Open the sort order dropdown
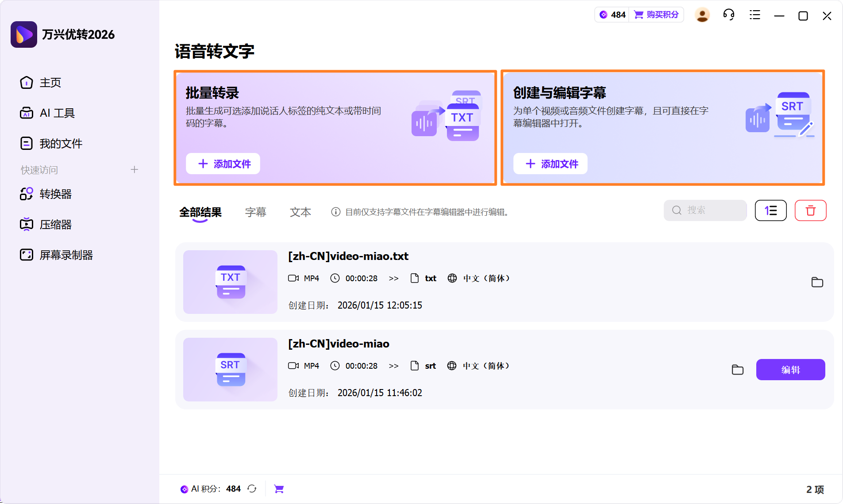The width and height of the screenshot is (843, 504). (770, 210)
